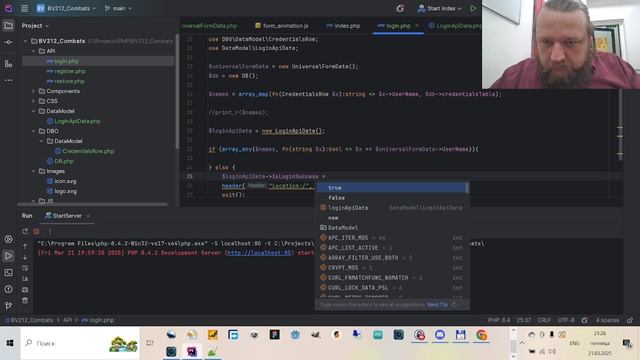The width and height of the screenshot is (640, 360).
Task: Open the http://localhost:80 link in console
Action: tap(259, 253)
